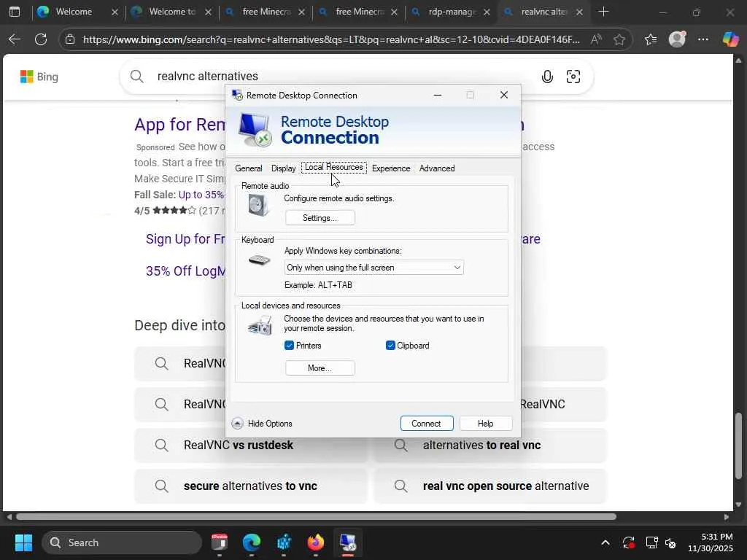
Task: Open remote audio Settings button
Action: (320, 217)
